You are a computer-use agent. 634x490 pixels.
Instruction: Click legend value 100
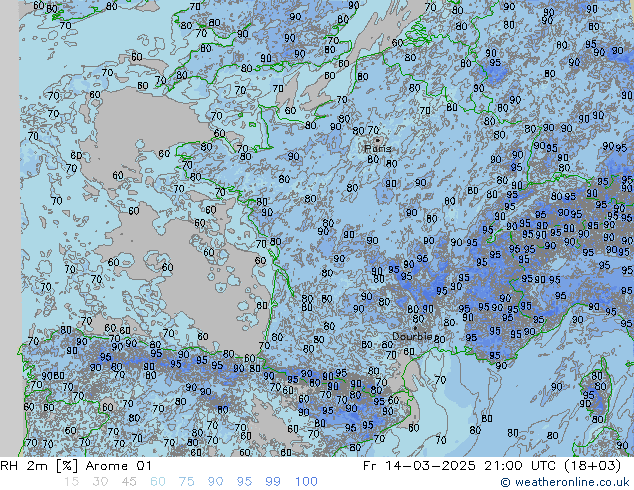(306, 482)
